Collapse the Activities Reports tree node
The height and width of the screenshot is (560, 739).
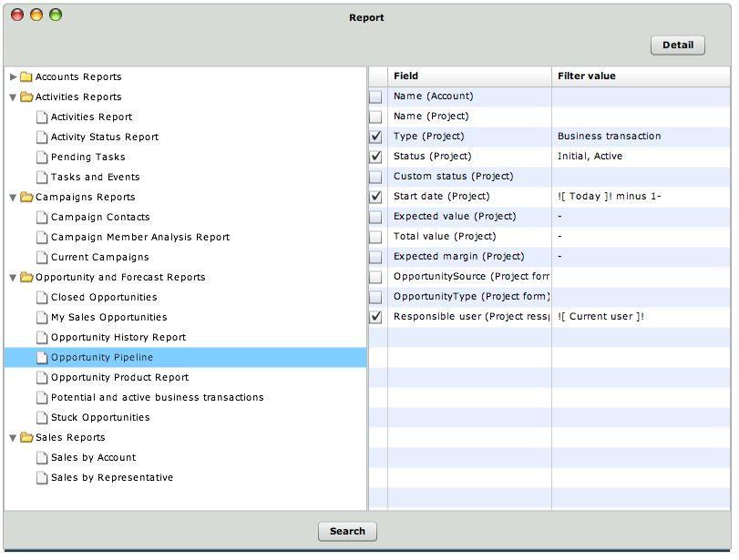(13, 97)
